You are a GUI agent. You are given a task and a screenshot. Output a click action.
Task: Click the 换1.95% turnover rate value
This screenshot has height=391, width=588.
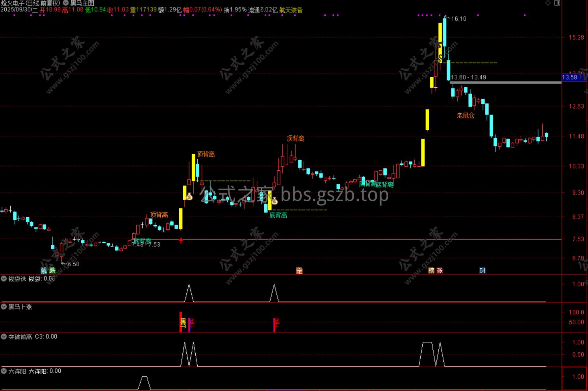pos(235,10)
